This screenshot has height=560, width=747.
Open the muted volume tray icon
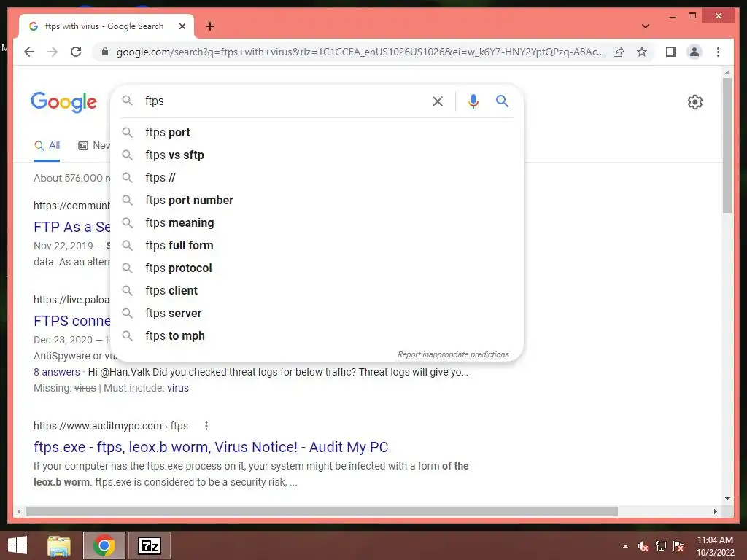pos(643,546)
